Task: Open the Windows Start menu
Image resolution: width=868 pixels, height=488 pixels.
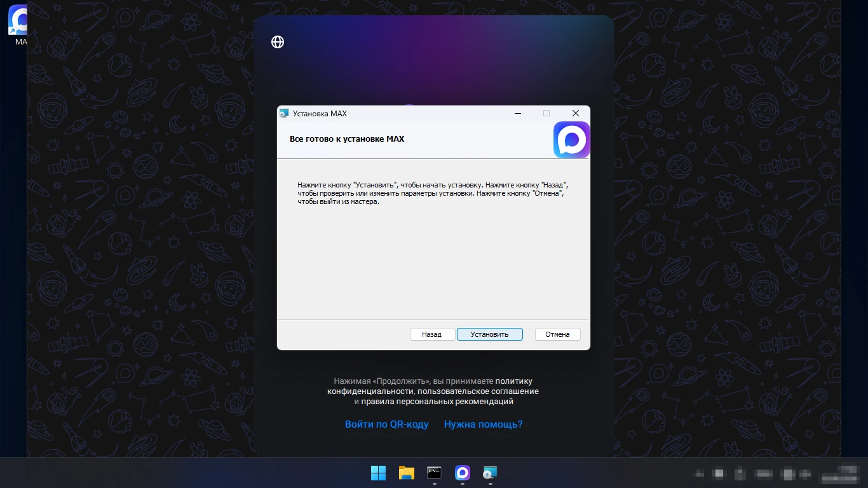Action: 378,473
